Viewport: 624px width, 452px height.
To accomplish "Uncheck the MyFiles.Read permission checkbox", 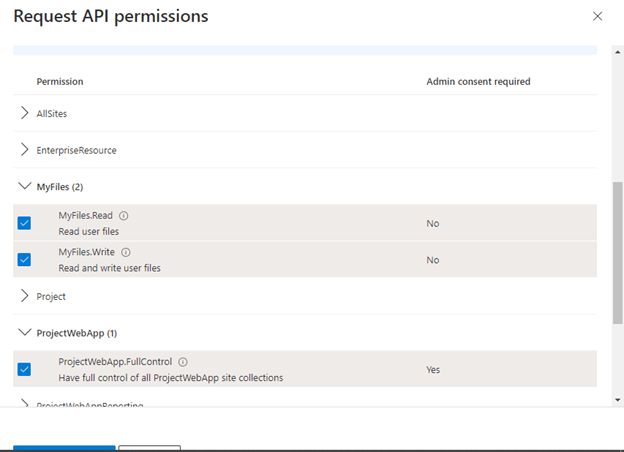I will click(x=24, y=223).
